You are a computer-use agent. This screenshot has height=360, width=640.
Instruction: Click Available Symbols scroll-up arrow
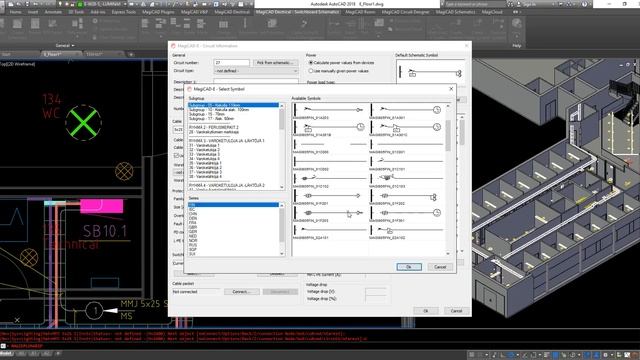[448, 106]
